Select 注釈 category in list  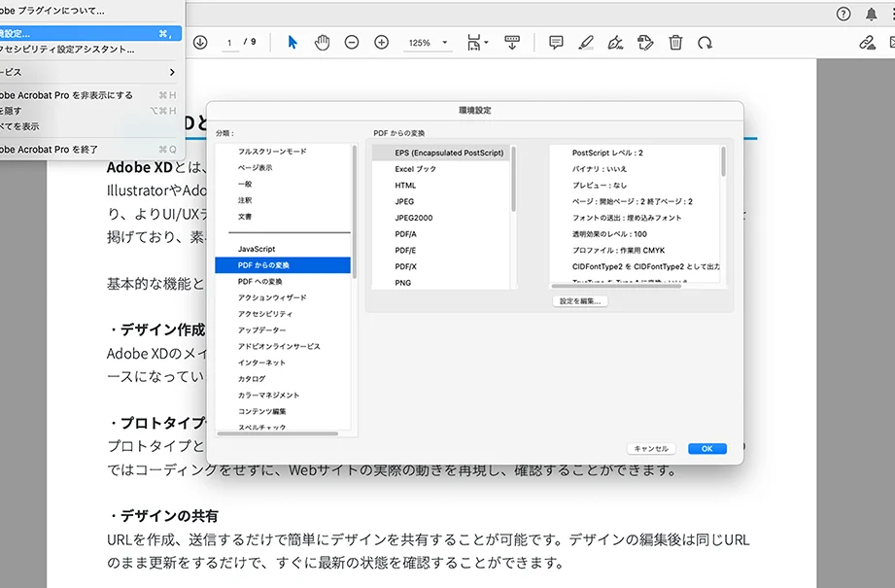(283, 200)
